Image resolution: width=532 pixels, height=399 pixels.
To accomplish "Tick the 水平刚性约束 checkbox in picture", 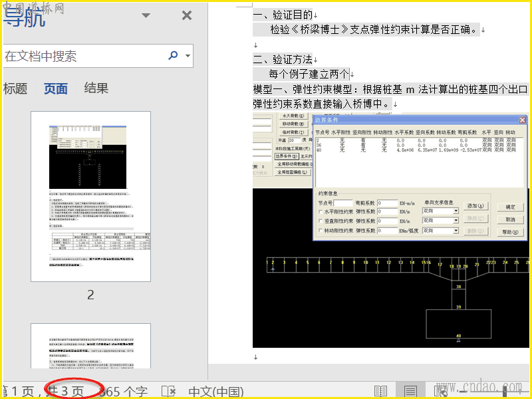I will [x=321, y=211].
